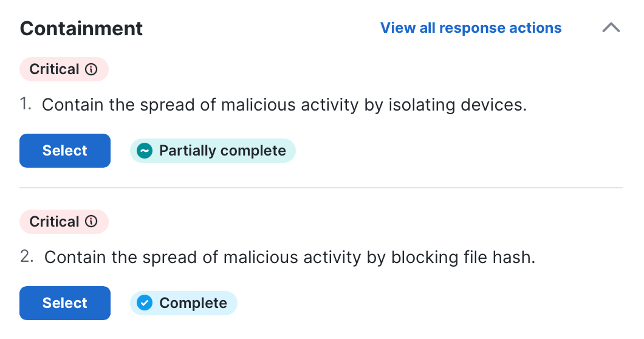The height and width of the screenshot is (339, 644).
Task: Click the step text about blocking file hash
Action: coord(290,257)
